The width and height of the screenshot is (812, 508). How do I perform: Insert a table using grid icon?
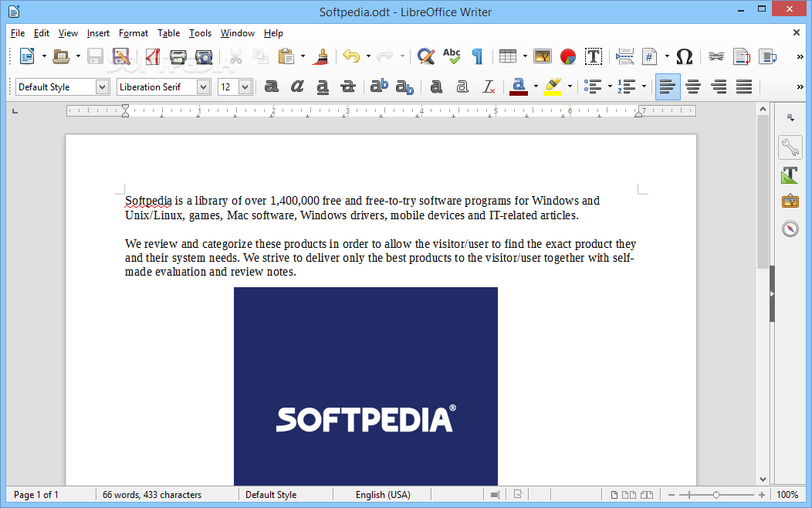click(x=508, y=56)
